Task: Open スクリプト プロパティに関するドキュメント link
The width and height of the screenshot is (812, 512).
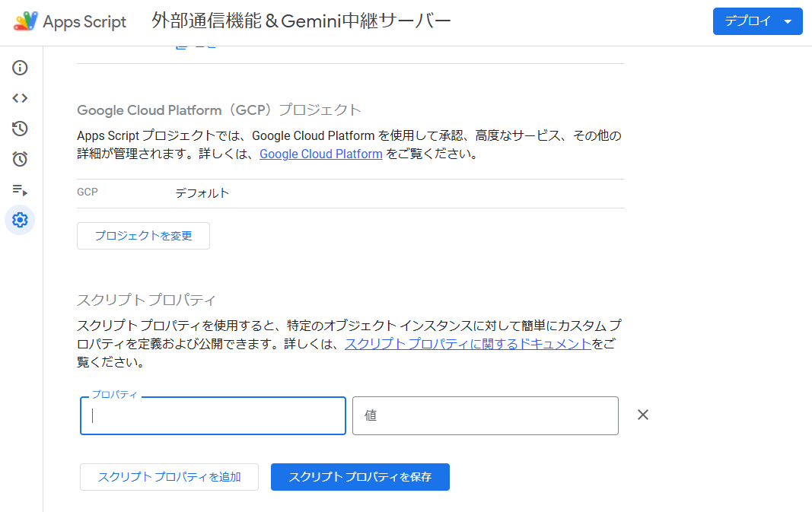Action: 468,344
